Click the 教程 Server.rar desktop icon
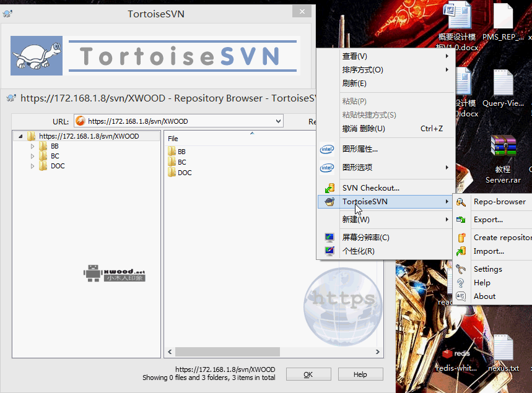The width and height of the screenshot is (532, 393). click(x=503, y=145)
